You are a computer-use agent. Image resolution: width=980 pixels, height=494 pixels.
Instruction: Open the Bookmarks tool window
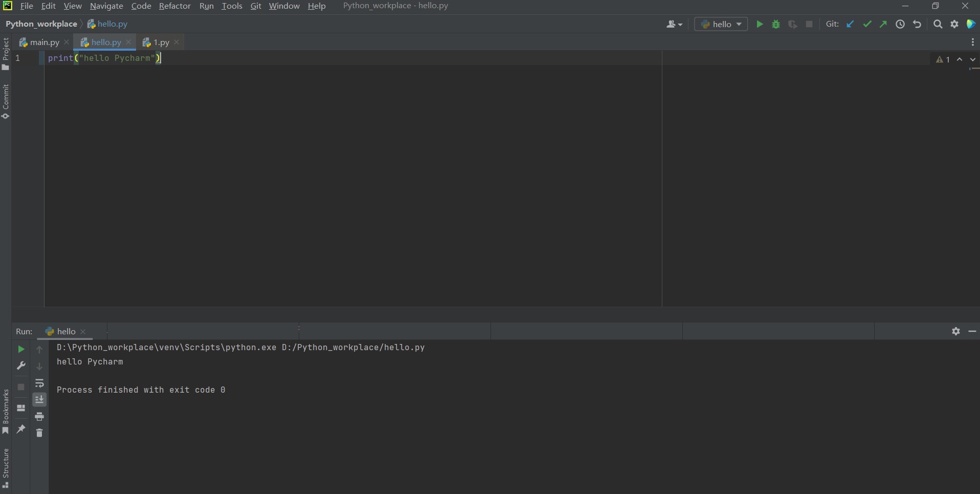[x=6, y=412]
